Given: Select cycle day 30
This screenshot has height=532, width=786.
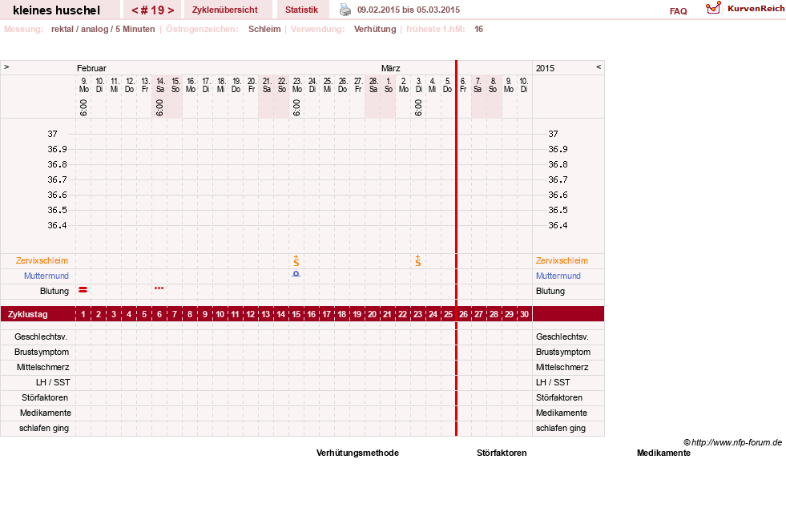Looking at the screenshot, I should pyautogui.click(x=524, y=314).
